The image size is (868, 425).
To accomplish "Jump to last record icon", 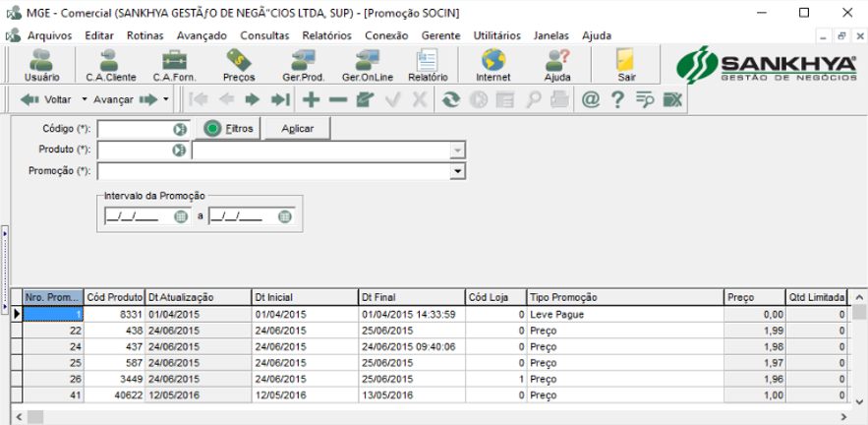I will pos(281,99).
